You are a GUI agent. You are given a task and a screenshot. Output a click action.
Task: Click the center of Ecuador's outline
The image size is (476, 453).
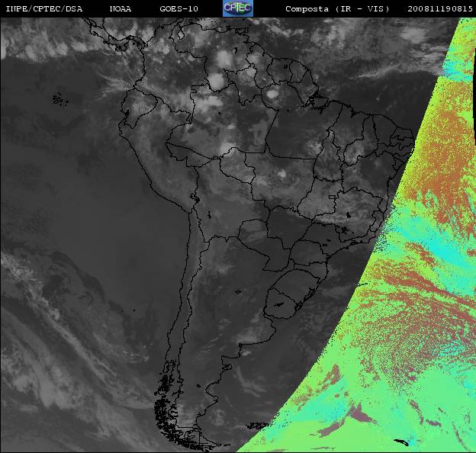[x=137, y=107]
